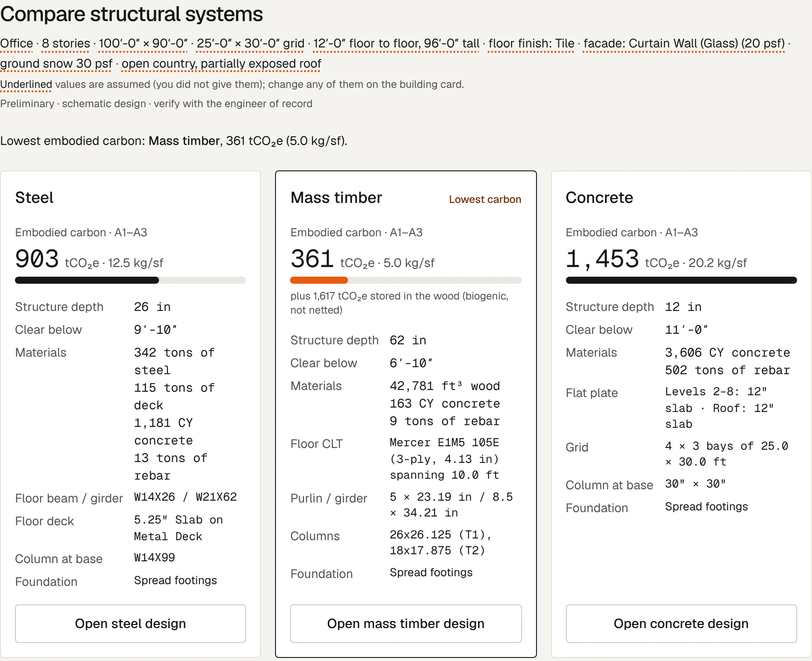This screenshot has height=661, width=812.
Task: Click the '342 tons of steel' value
Action: tap(174, 361)
